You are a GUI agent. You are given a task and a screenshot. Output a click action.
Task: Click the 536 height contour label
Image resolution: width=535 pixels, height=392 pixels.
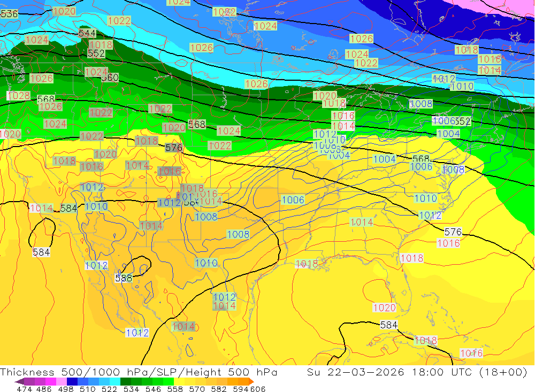9,14
